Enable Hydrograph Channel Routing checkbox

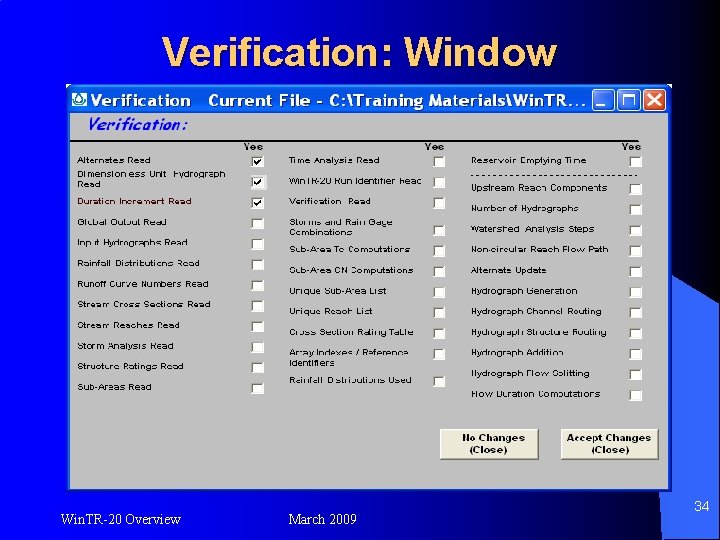[636, 312]
